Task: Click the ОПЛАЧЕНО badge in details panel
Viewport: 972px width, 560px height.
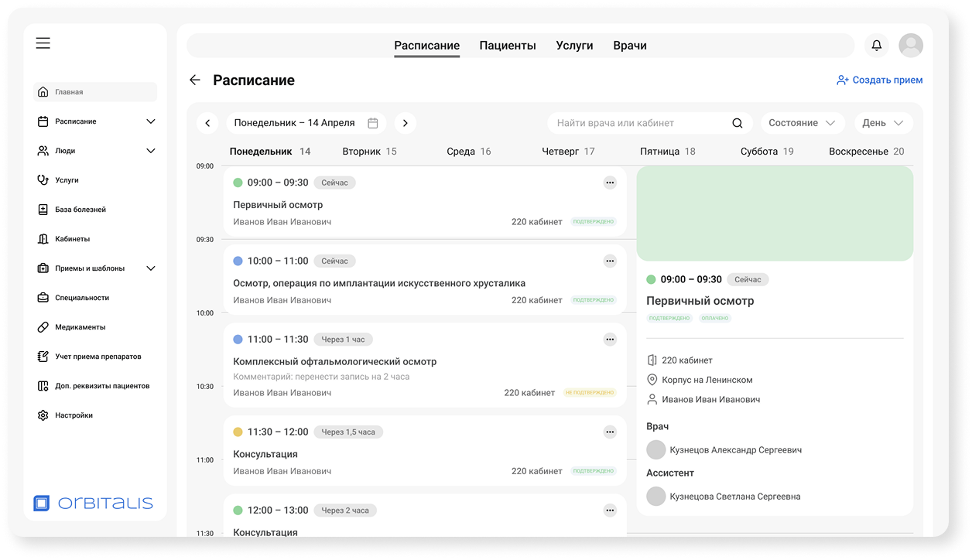Action: [x=716, y=319]
